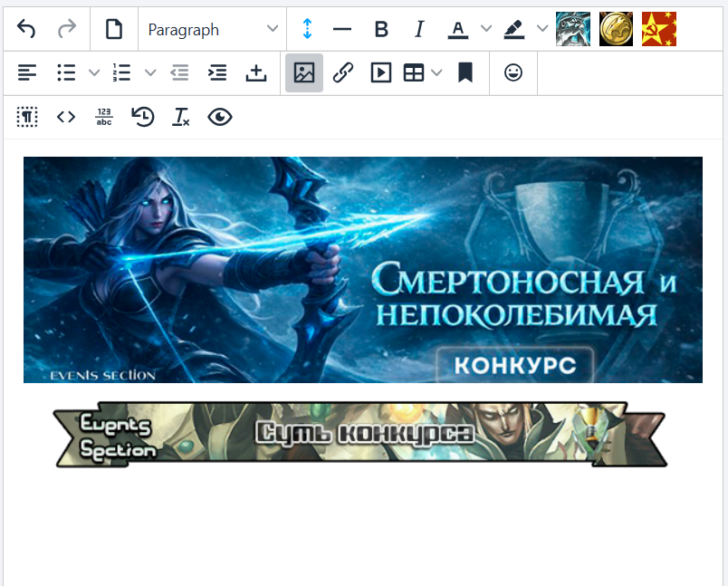Open the insert media icon
The width and height of the screenshot is (728, 586).
point(381,73)
